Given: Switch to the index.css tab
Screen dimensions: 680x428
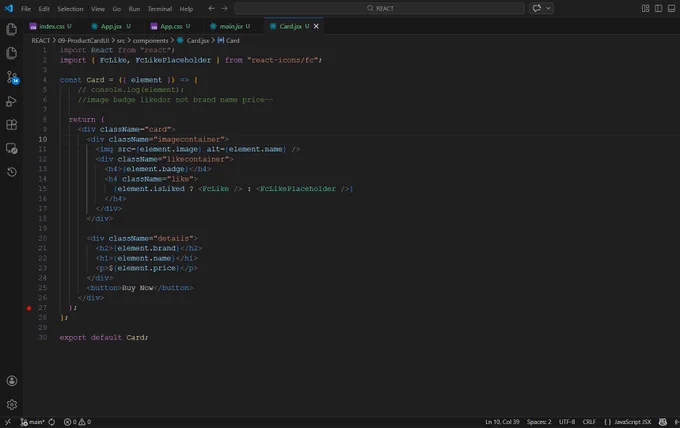Looking at the screenshot, I should [x=51, y=26].
